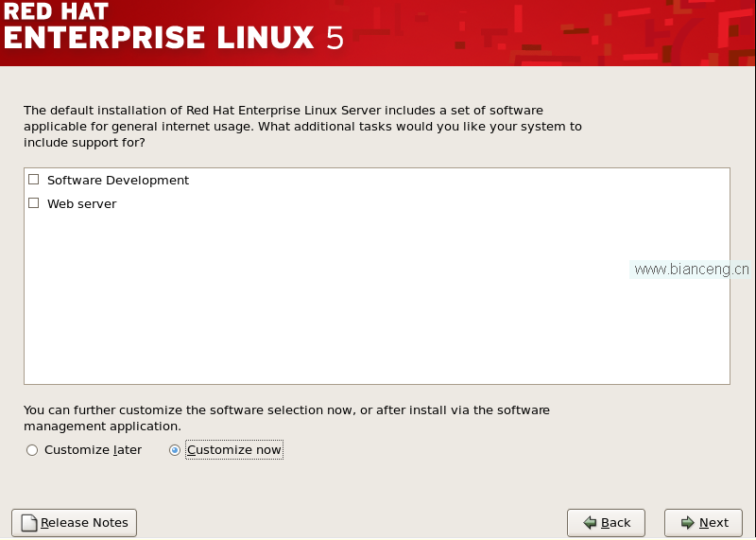Choose the Customize now radio button

click(x=175, y=450)
